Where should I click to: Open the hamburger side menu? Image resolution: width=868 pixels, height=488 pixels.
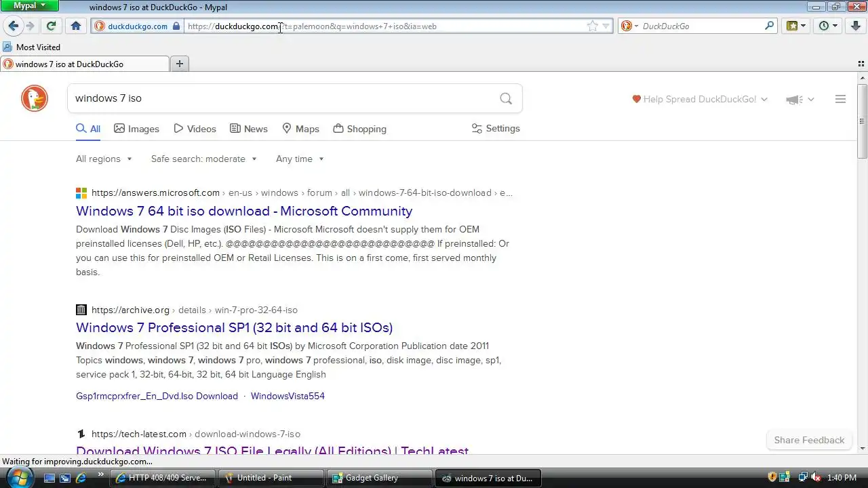point(840,99)
